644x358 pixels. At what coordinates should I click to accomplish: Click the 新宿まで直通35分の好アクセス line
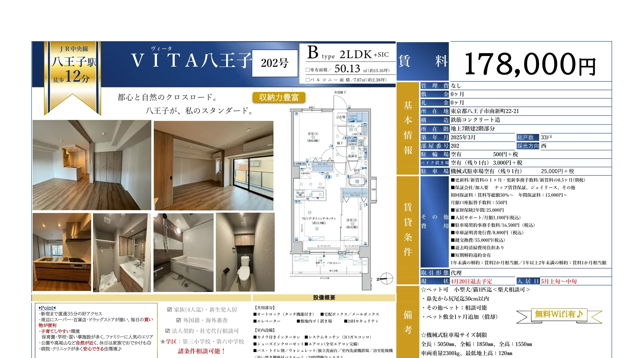[70, 314]
